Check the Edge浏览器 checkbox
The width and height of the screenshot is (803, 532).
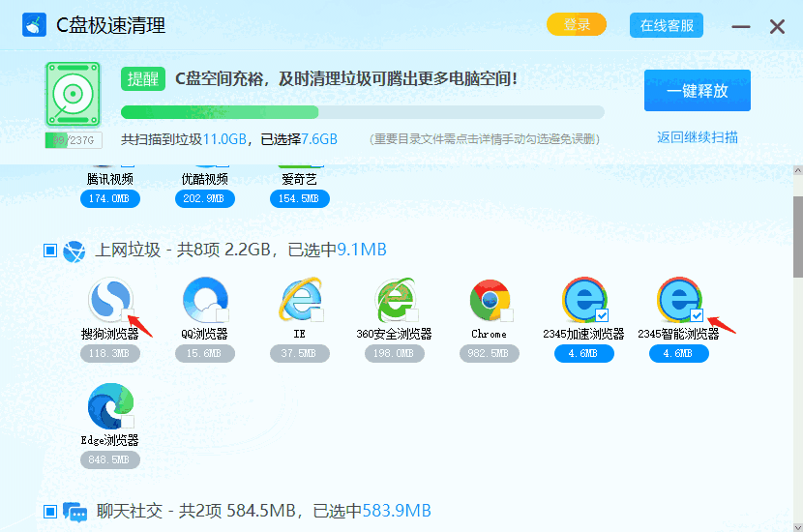click(128, 422)
